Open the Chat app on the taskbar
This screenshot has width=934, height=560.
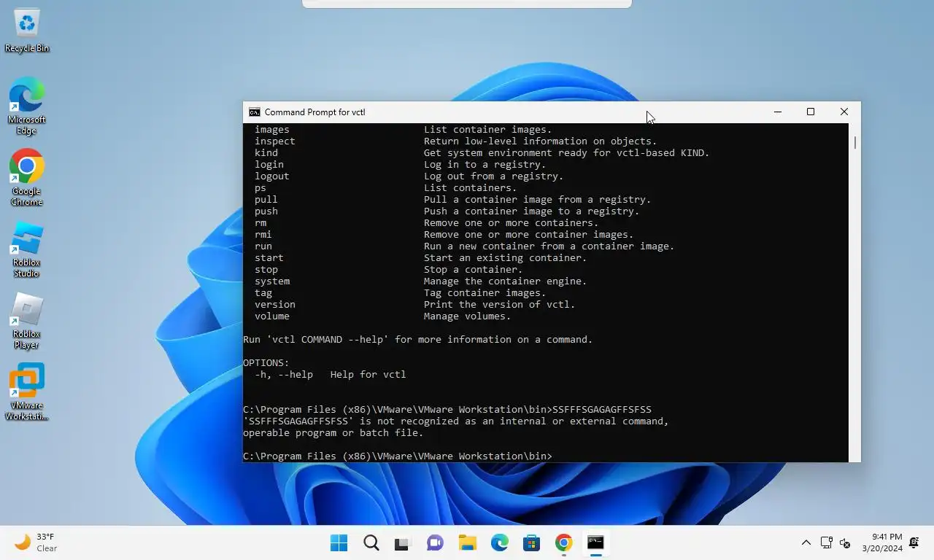pyautogui.click(x=435, y=542)
